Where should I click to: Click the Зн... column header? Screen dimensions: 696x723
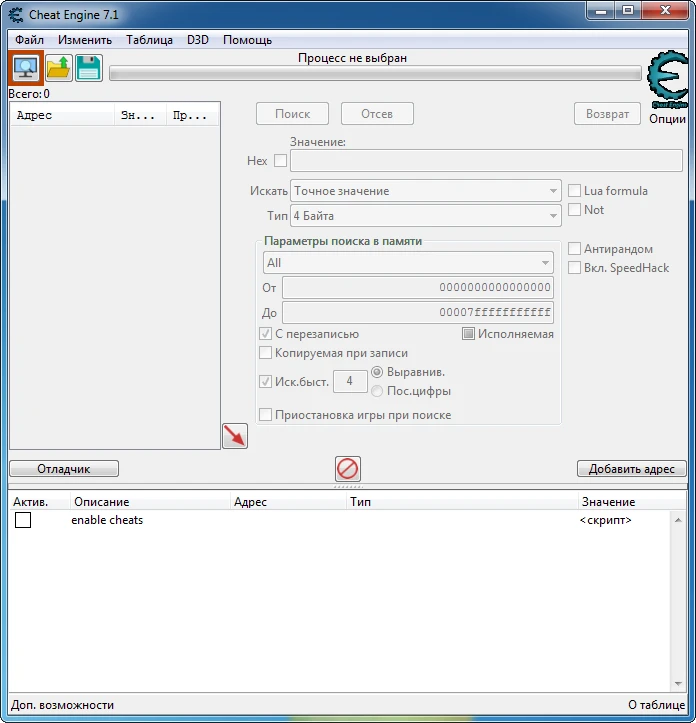pyautogui.click(x=140, y=115)
